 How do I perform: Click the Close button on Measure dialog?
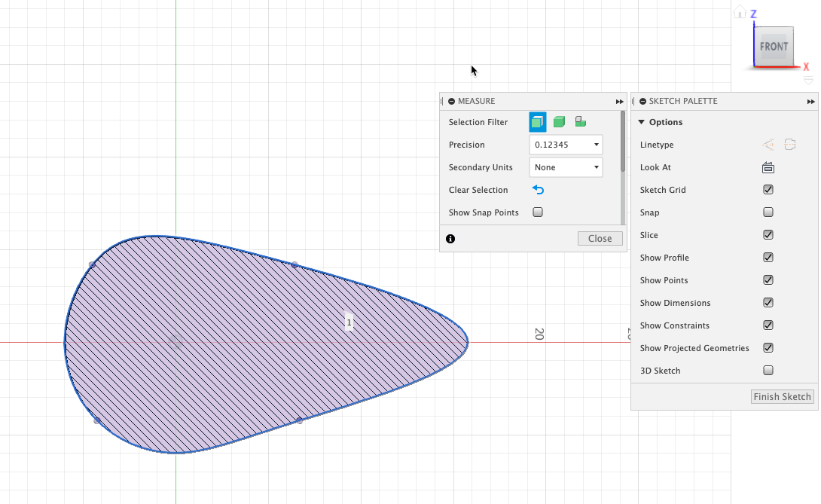[x=600, y=238]
